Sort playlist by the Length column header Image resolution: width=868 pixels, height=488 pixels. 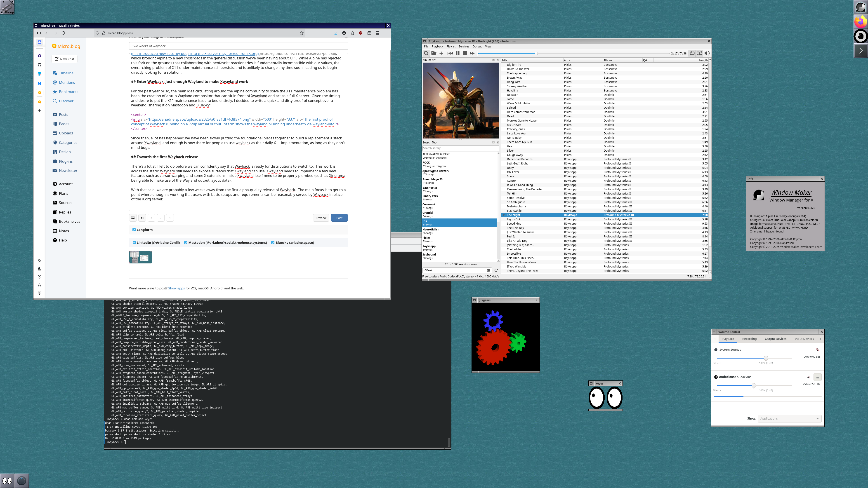681,60
